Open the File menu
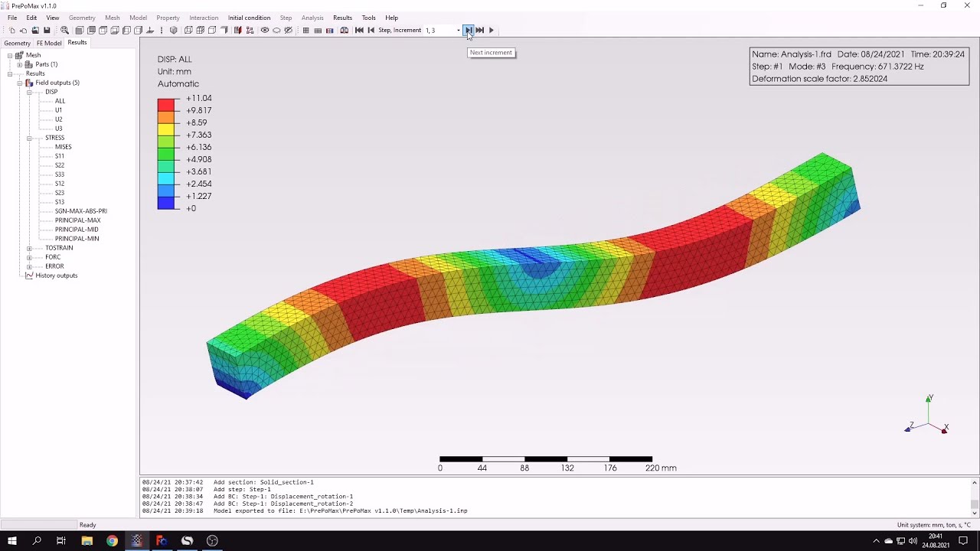Image resolution: width=980 pixels, height=551 pixels. tap(12, 18)
